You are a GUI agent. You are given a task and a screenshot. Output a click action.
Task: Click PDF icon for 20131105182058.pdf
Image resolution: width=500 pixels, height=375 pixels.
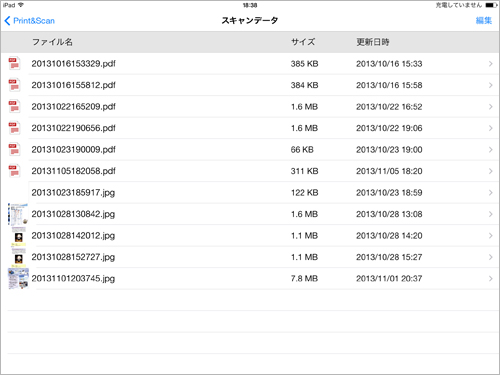coord(14,171)
